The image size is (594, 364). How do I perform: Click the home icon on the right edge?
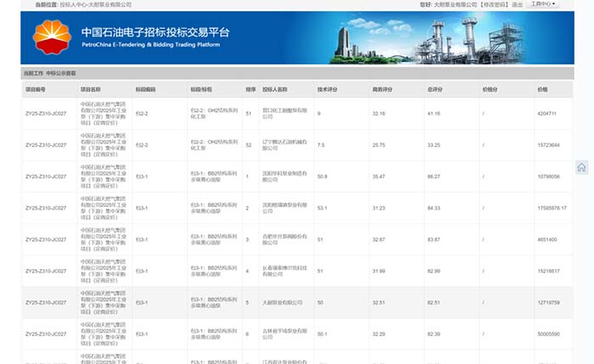point(581,167)
